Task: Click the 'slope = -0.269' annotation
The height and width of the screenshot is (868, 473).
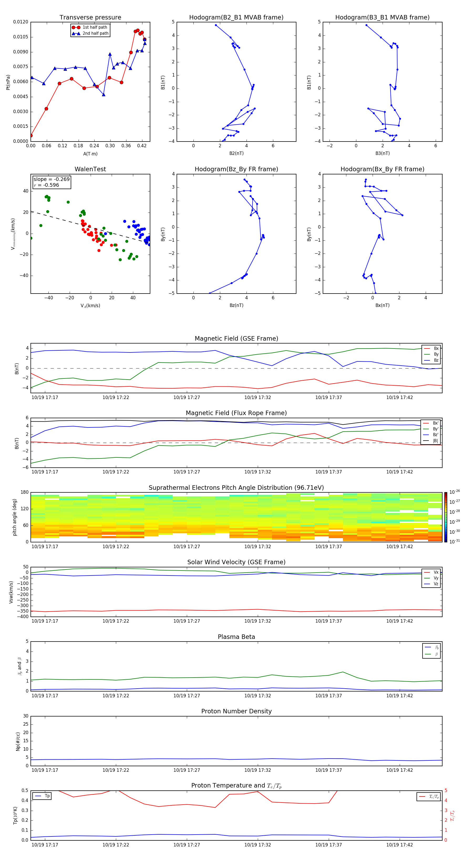Action: [x=52, y=179]
